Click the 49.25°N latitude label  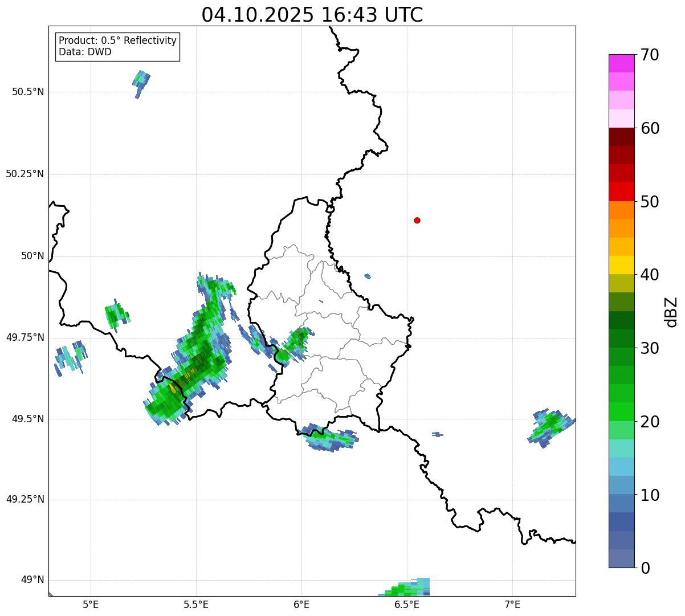(25, 499)
